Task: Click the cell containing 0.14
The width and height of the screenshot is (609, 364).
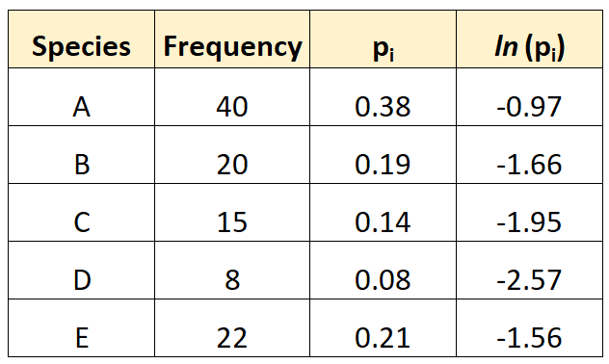Action: pyautogui.click(x=383, y=212)
